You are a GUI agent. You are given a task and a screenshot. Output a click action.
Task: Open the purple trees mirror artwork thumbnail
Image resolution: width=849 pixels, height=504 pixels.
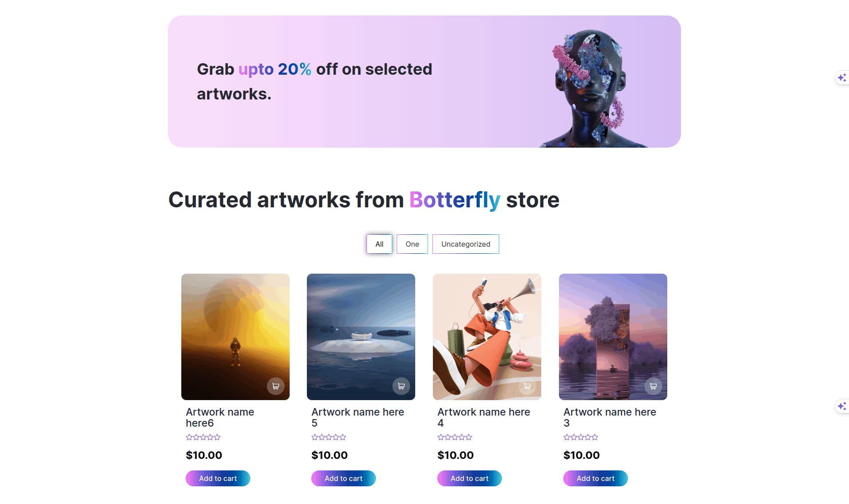coord(613,337)
